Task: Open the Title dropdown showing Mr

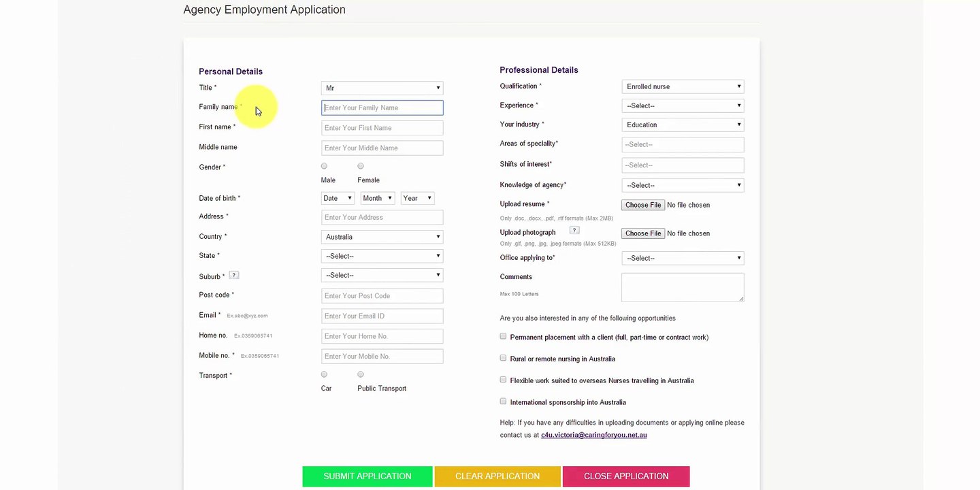Action: (x=382, y=88)
